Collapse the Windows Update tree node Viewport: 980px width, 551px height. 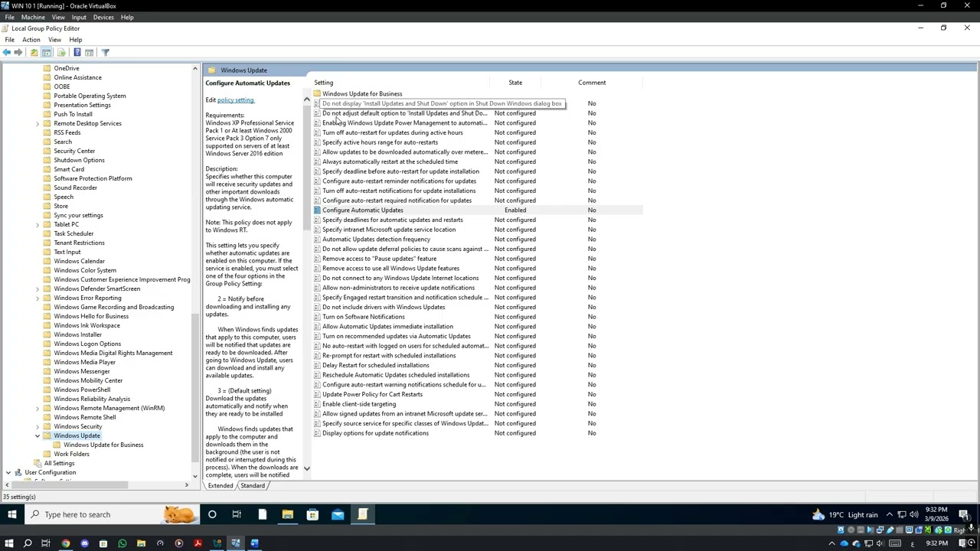click(x=38, y=435)
